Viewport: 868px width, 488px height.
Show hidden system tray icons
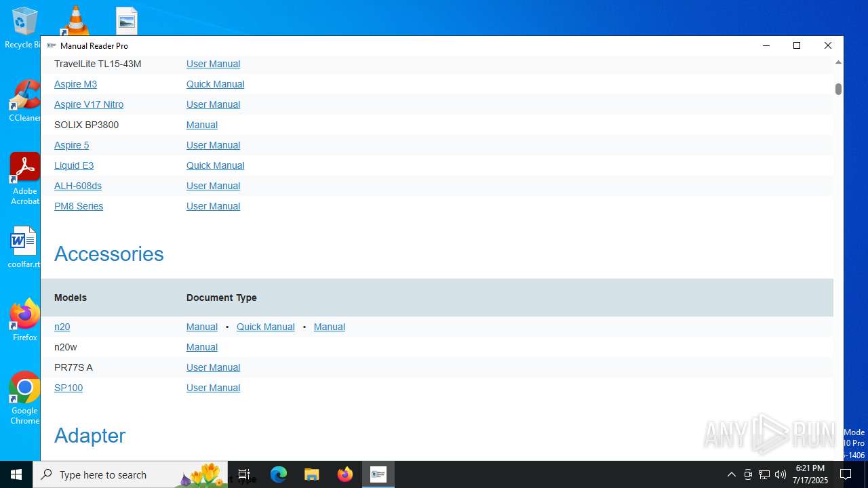[x=731, y=474]
